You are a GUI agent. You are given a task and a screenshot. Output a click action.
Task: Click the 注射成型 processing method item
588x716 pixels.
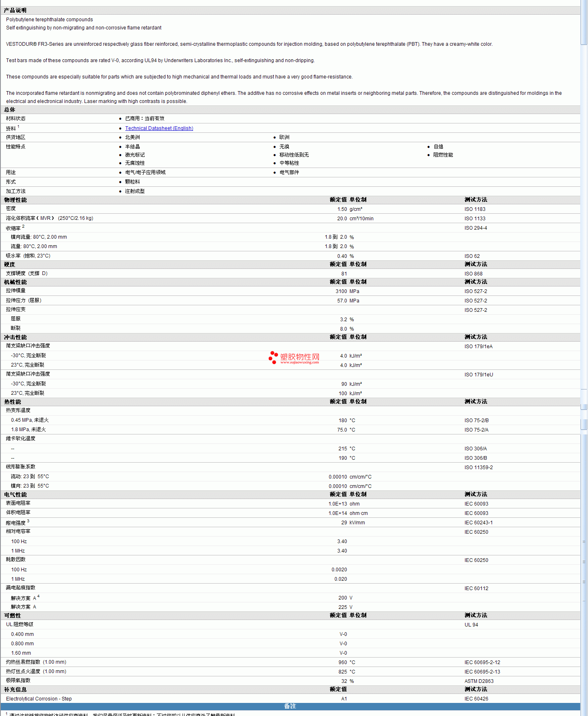[135, 191]
